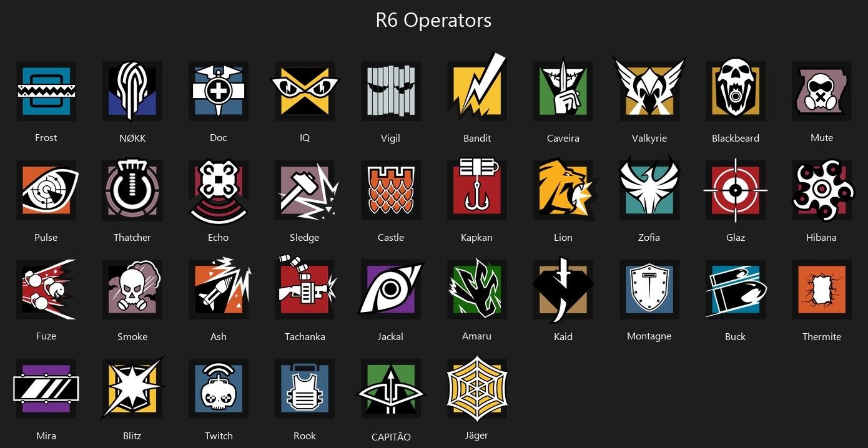Select the IQ operator icon
This screenshot has height=448, width=868.
pyautogui.click(x=305, y=91)
